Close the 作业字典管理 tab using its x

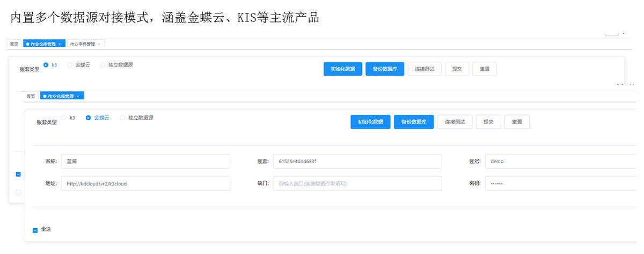click(99, 44)
